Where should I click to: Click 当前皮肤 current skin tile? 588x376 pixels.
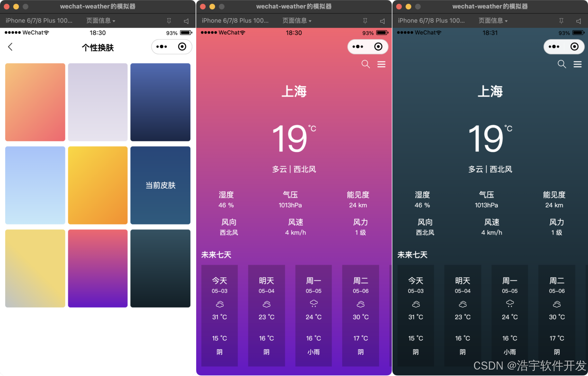click(x=160, y=185)
